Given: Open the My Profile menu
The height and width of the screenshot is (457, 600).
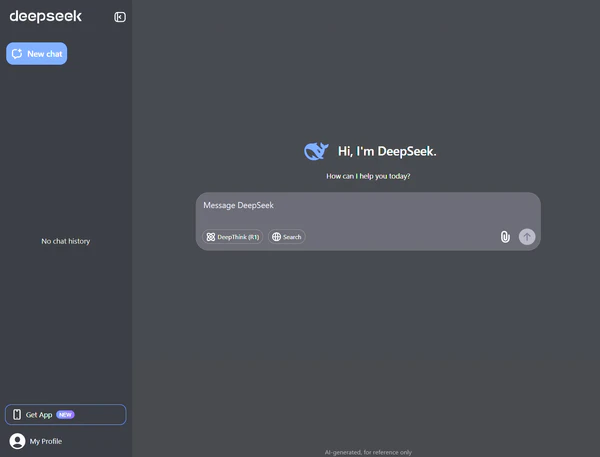Looking at the screenshot, I should pos(45,441).
